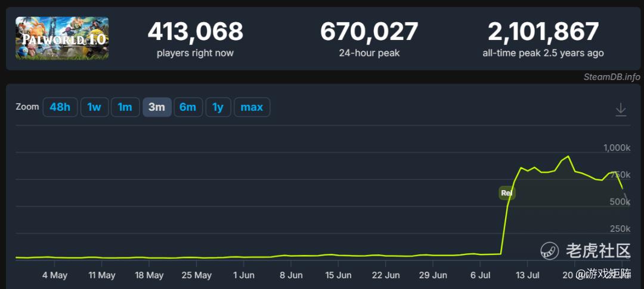Image resolution: width=644 pixels, height=289 pixels.
Task: Click the 15 Jun axis label
Action: pyautogui.click(x=338, y=275)
